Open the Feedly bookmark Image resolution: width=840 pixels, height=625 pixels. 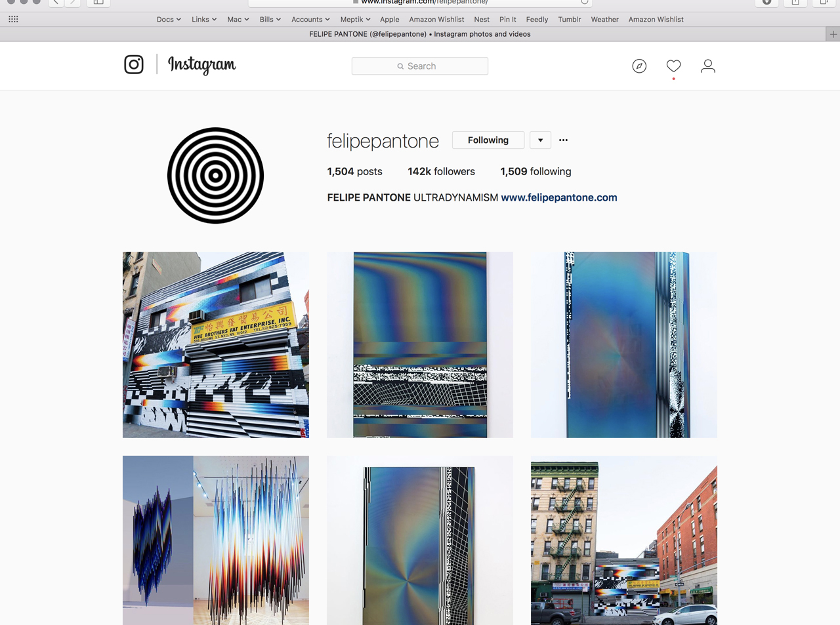(537, 20)
